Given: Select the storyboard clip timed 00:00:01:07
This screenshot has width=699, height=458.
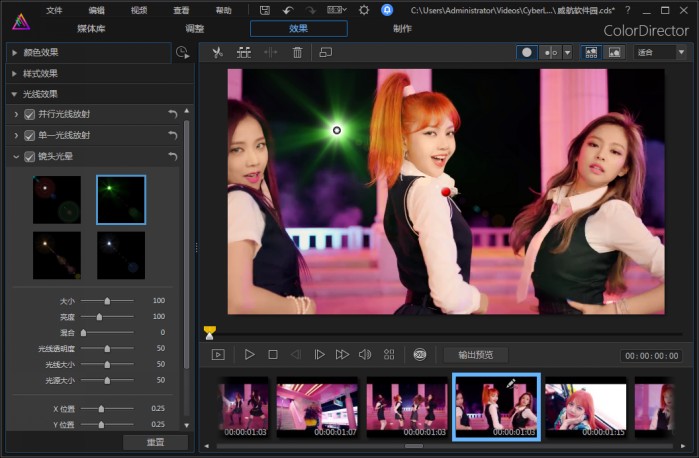Looking at the screenshot, I should (x=317, y=407).
